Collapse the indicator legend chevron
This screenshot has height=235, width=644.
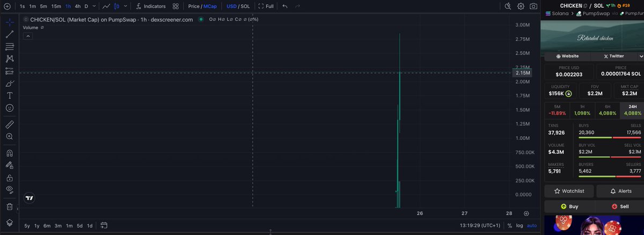(28, 36)
